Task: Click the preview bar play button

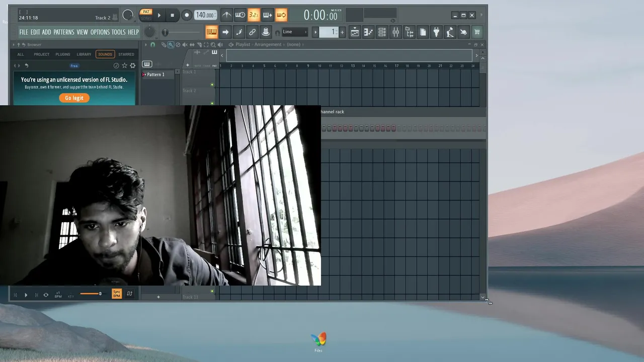Action: tap(26, 295)
